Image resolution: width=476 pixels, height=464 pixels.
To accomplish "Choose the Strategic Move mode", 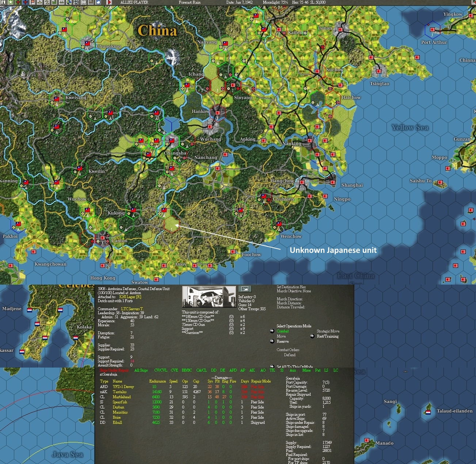I will [x=328, y=331].
